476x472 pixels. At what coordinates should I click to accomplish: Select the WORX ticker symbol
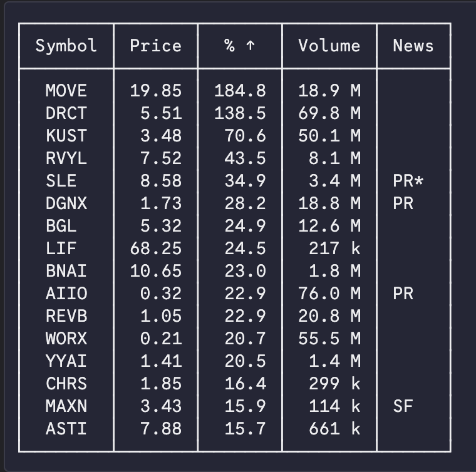pyautogui.click(x=66, y=339)
